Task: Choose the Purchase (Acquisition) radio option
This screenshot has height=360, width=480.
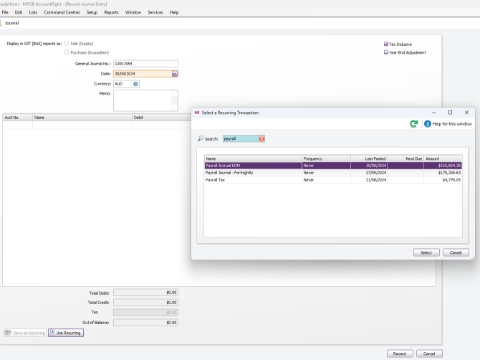Action: click(x=66, y=52)
